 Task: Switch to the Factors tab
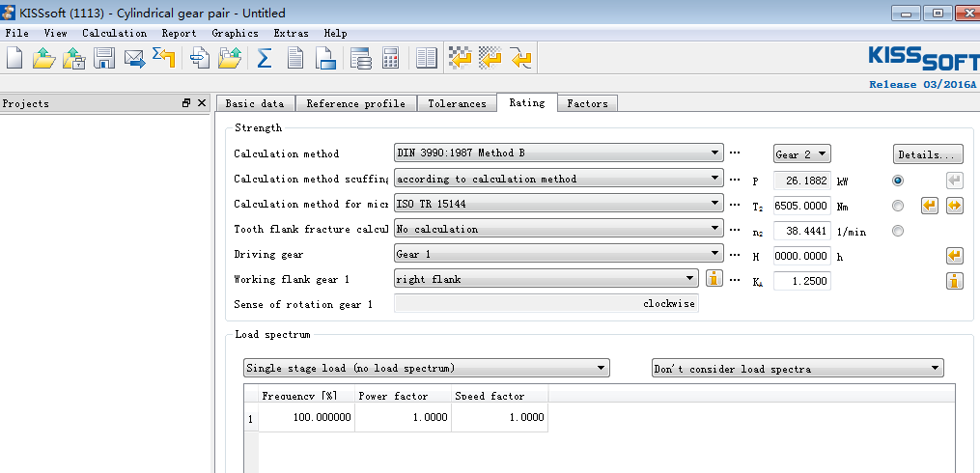pos(587,103)
